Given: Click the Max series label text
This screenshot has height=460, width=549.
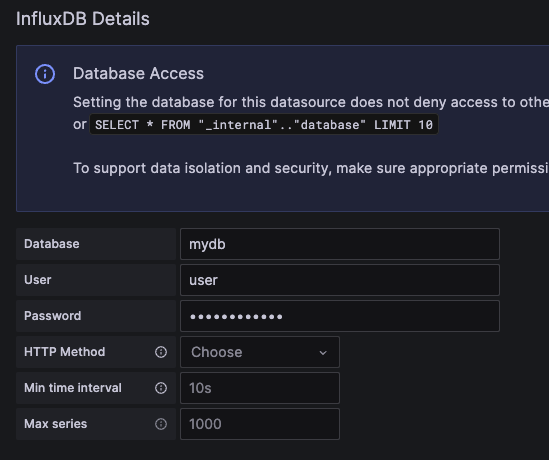Looking at the screenshot, I should (55, 424).
